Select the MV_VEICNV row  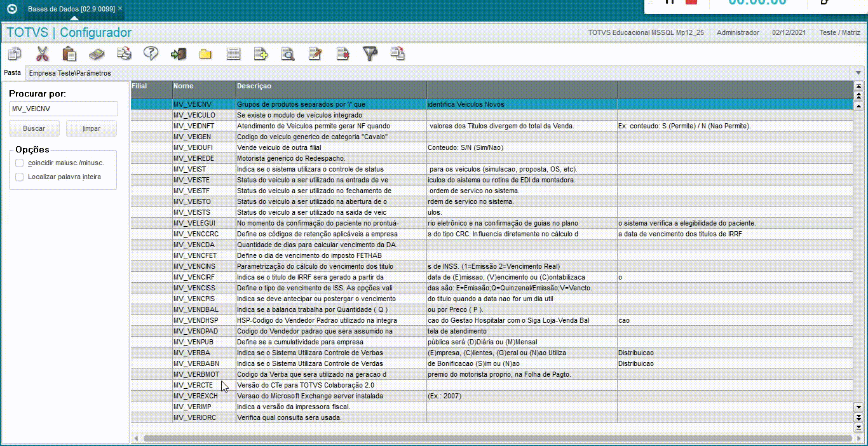491,104
